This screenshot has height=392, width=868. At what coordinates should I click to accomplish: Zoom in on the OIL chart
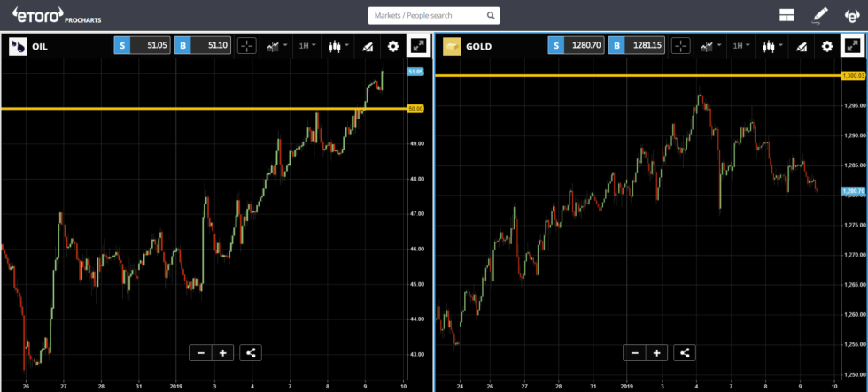[x=223, y=353]
